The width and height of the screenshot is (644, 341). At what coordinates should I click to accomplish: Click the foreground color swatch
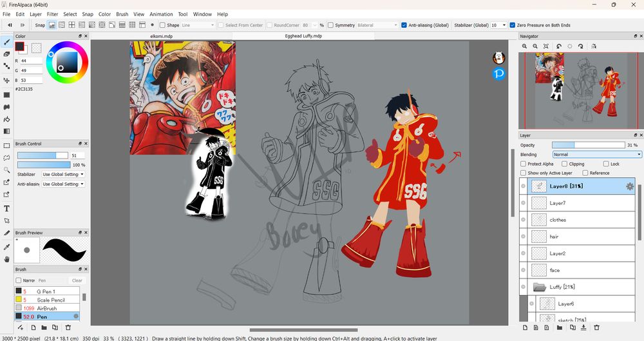point(19,46)
